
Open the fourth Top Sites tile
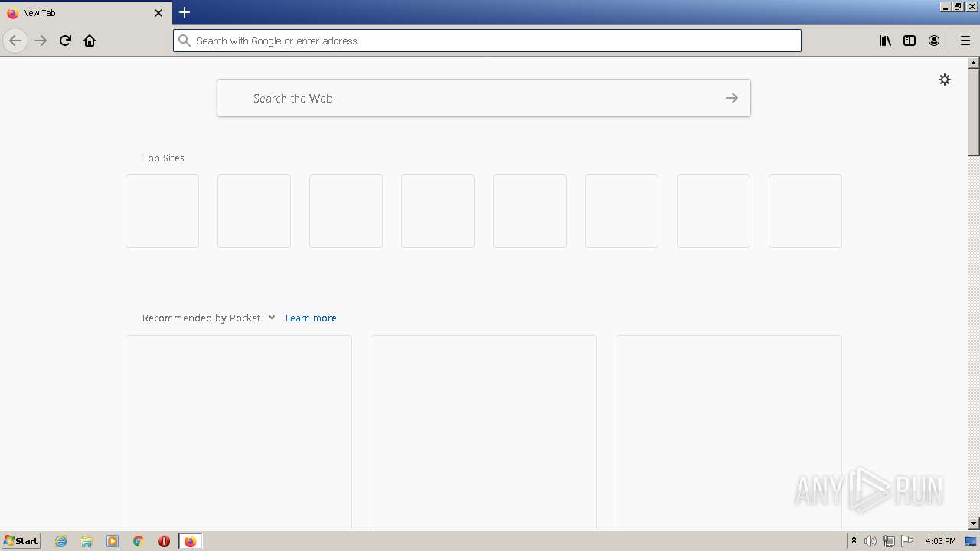coord(438,211)
